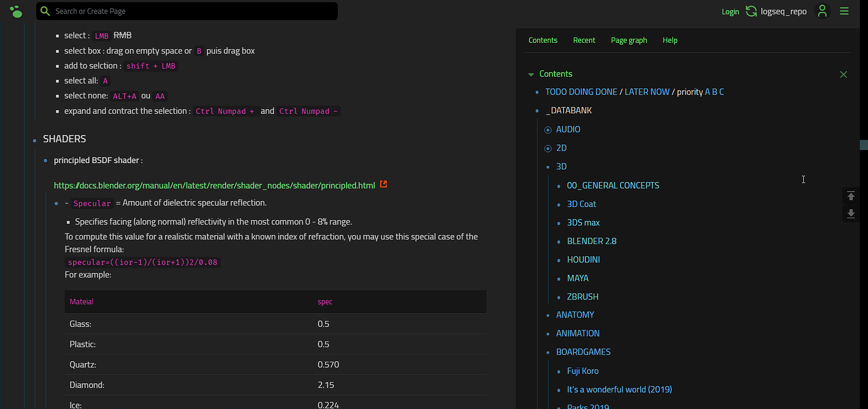Click the Logseq logo icon top-left
The image size is (868, 409).
pos(15,11)
